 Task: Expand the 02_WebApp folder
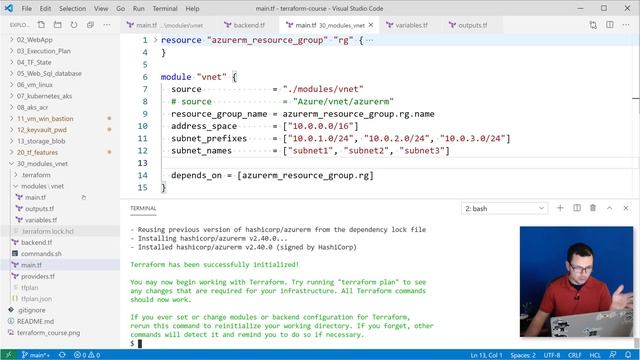click(x=35, y=40)
